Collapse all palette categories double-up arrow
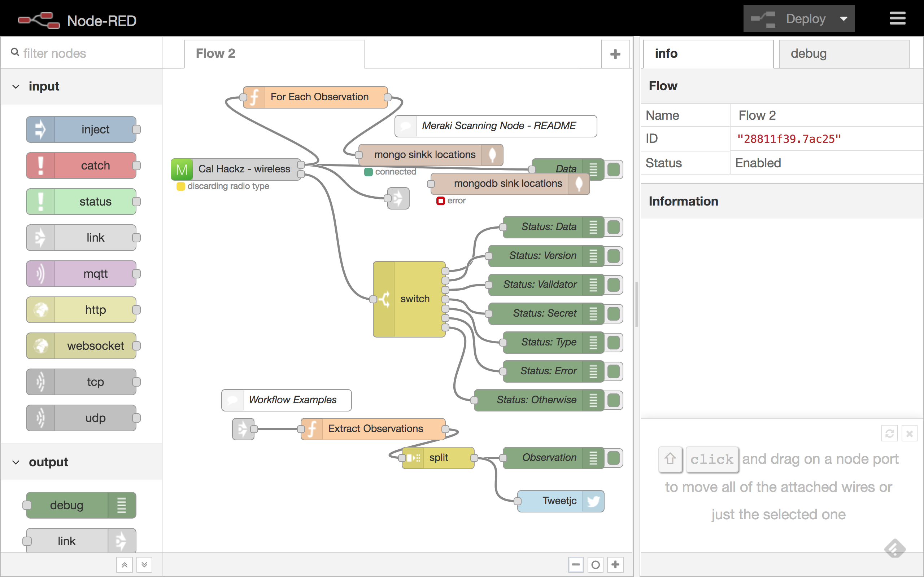 coord(125,565)
